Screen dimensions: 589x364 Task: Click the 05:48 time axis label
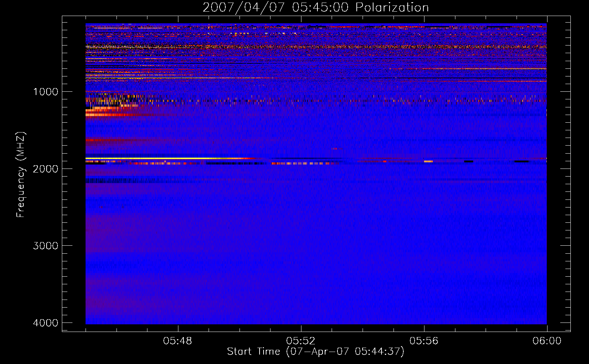click(x=178, y=341)
